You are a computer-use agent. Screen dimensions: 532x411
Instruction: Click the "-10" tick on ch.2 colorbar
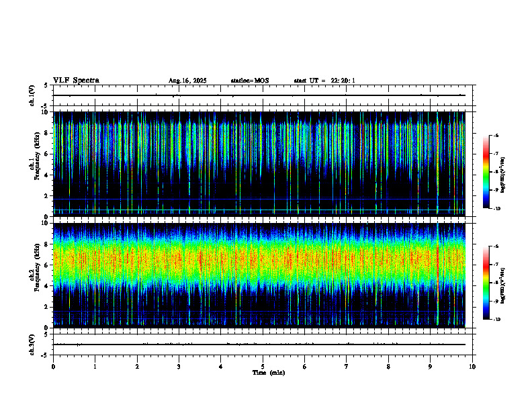[496, 320]
